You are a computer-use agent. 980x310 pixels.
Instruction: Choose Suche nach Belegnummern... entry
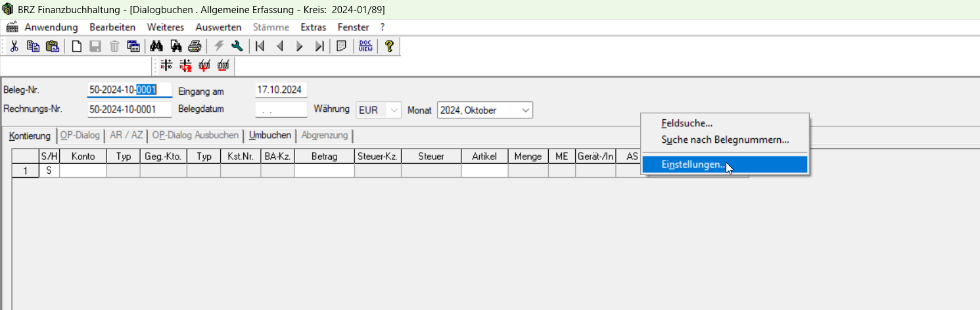725,140
